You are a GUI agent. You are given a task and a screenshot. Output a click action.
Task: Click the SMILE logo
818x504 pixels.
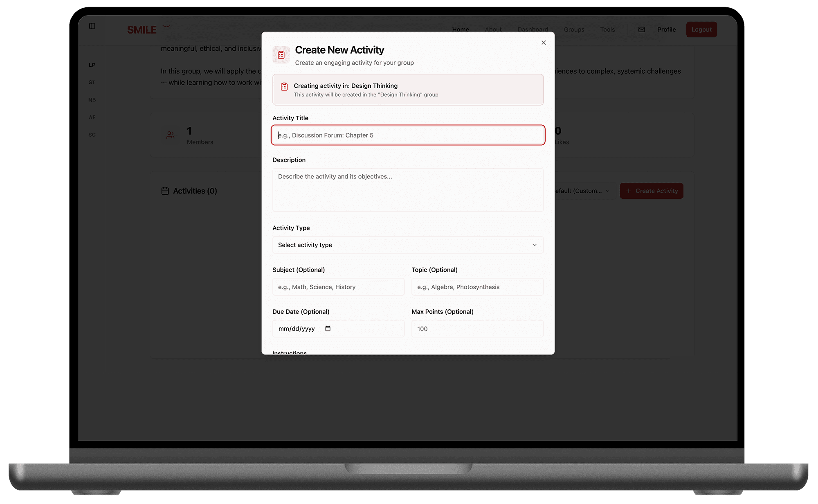(x=142, y=30)
